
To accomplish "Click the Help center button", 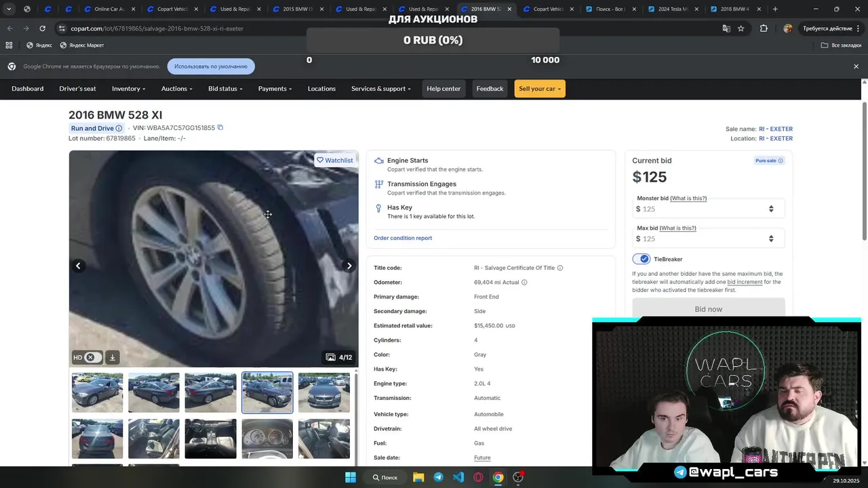I will tap(443, 89).
